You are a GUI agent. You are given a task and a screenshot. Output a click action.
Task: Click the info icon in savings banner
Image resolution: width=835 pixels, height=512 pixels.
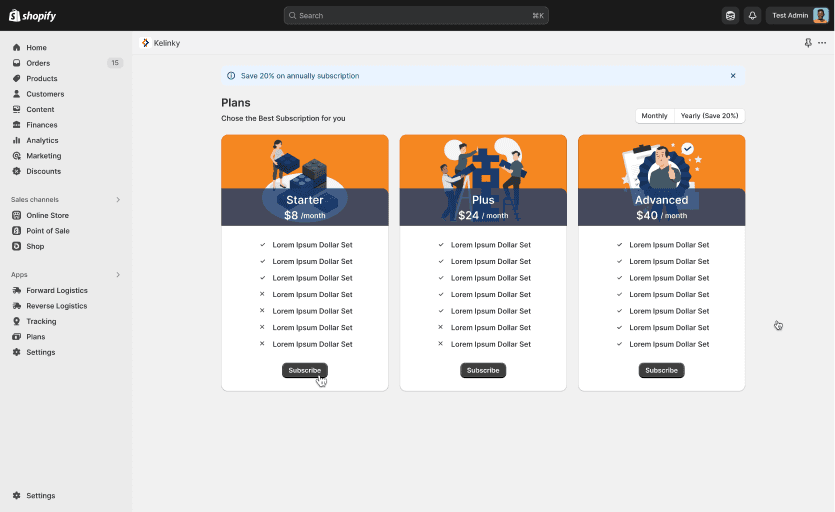[x=232, y=76]
